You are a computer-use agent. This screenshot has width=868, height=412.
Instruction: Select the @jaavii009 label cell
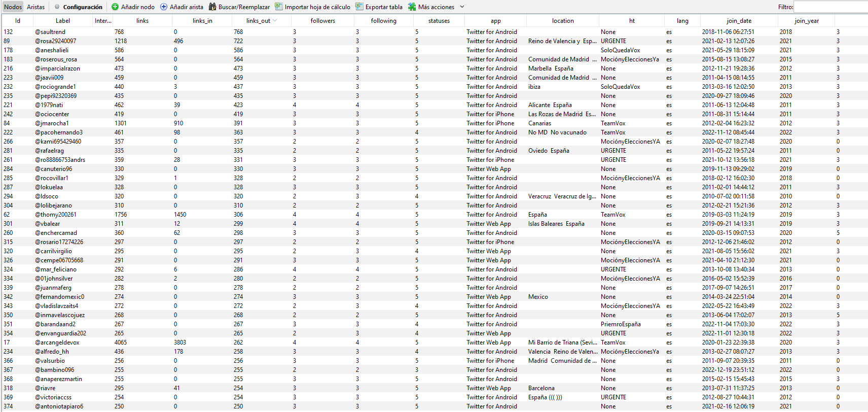point(49,78)
